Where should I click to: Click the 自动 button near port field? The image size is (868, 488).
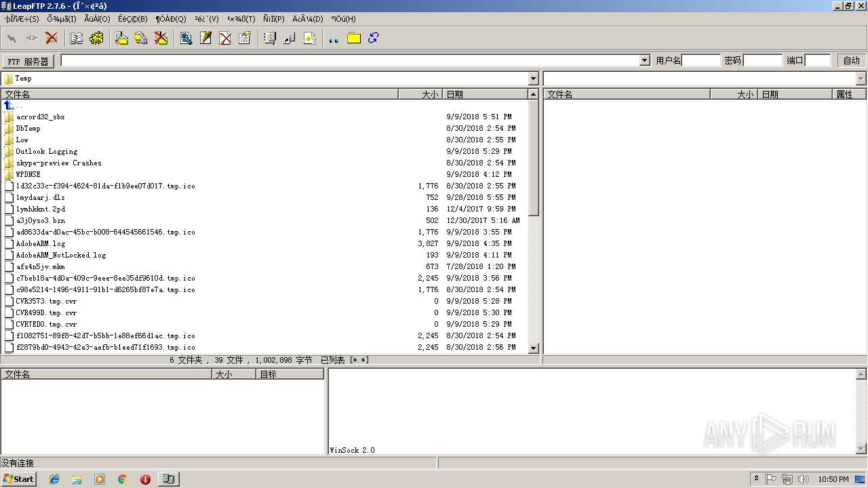pyautogui.click(x=851, y=60)
